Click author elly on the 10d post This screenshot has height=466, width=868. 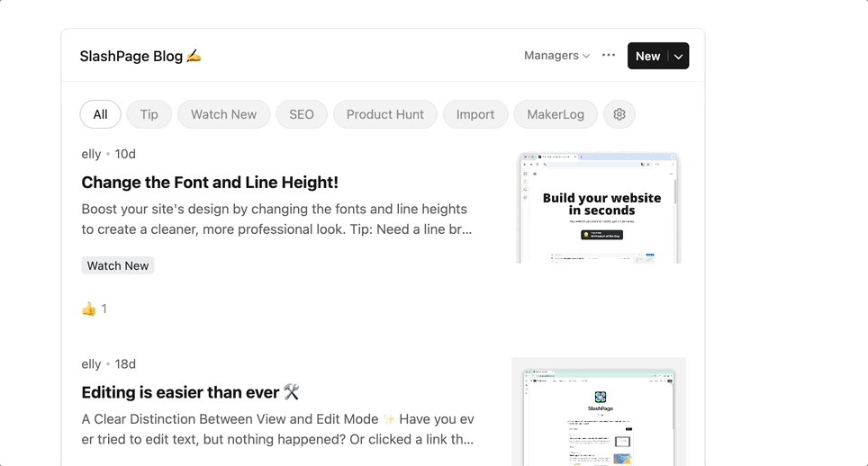91,154
